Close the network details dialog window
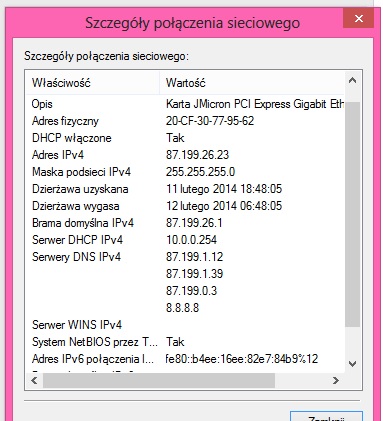 [359, 18]
